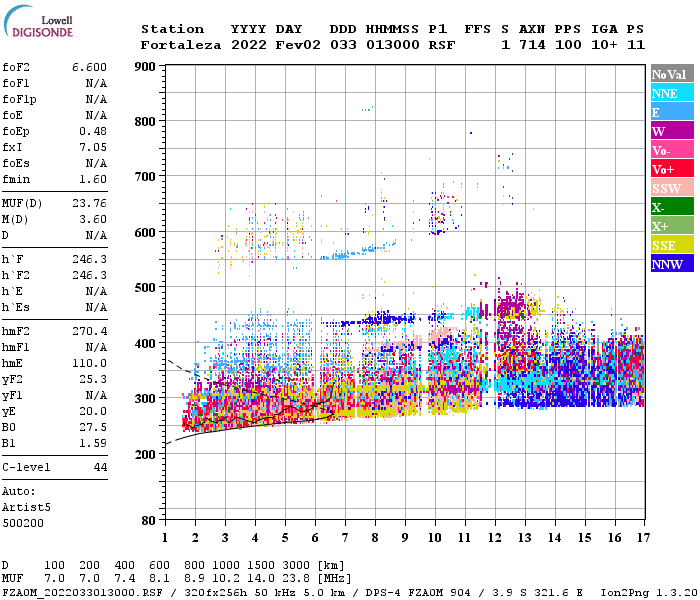
Task: Select the Vo- pink legend swatch
Action: tap(672, 150)
